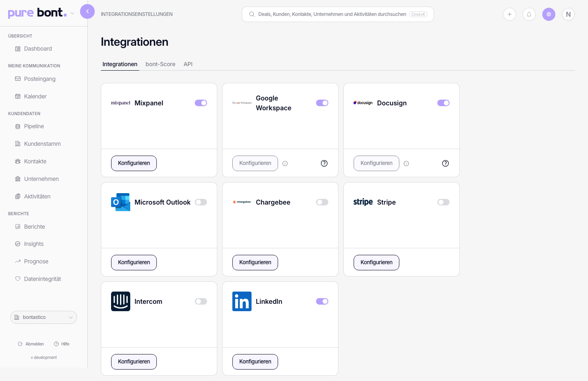The height and width of the screenshot is (381, 588).
Task: Switch on the Stripe toggle
Action: [443, 202]
